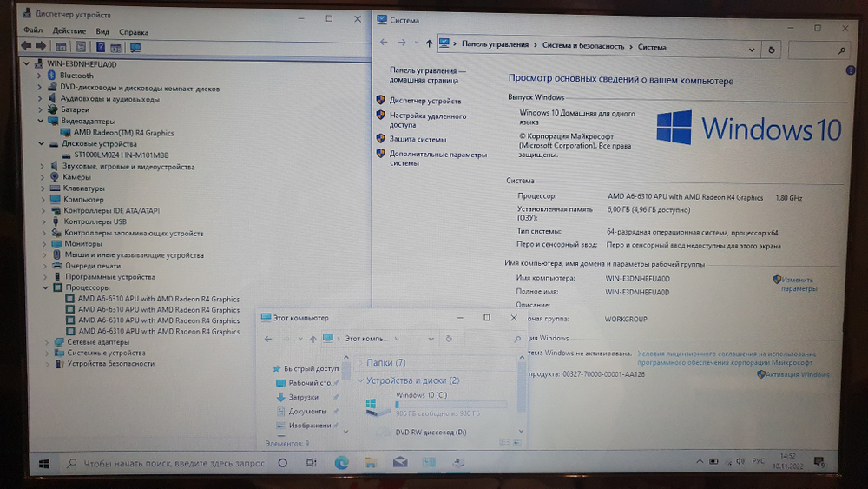Open the Windows Start menu
Viewport: 868px width, 489px height.
[x=44, y=464]
